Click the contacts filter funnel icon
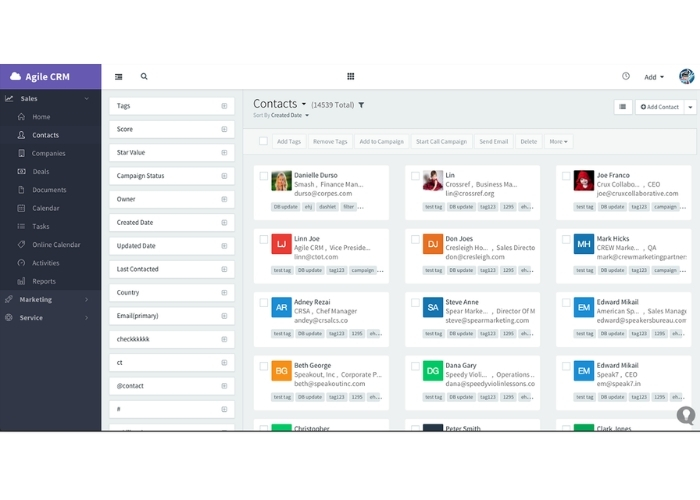 coord(361,105)
